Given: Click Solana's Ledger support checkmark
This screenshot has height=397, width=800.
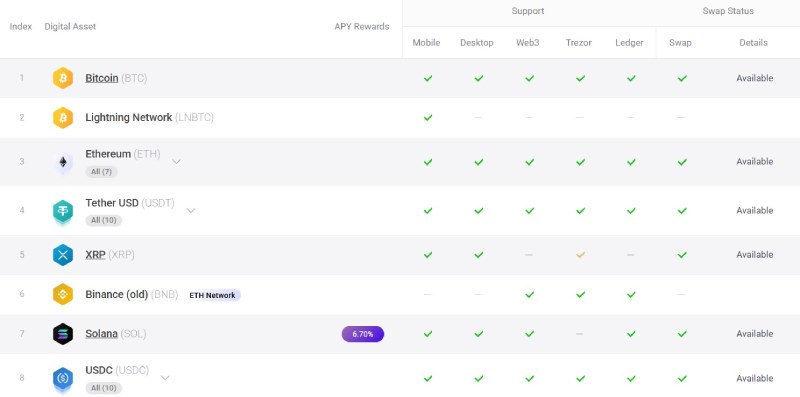Looking at the screenshot, I should coord(631,334).
